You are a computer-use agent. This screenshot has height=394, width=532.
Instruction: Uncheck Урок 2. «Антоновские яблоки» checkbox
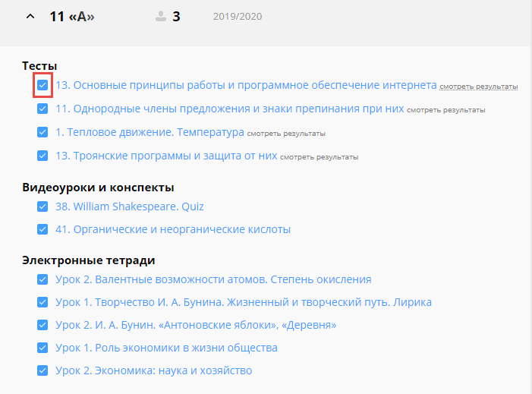[42, 325]
